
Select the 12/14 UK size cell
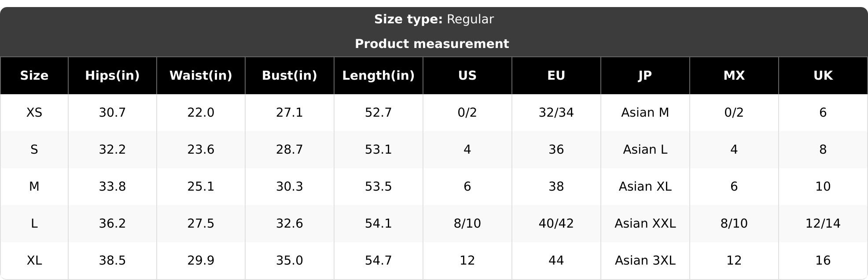[823, 224]
